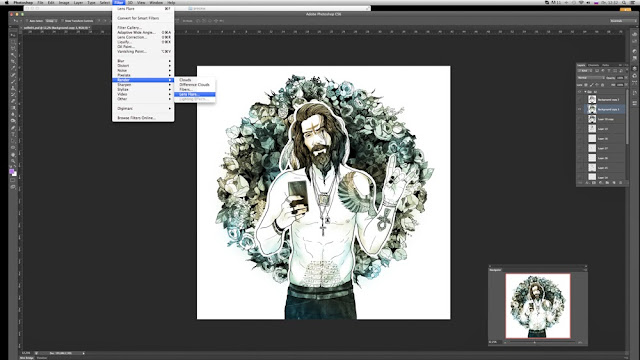640x360 pixels.
Task: Toggle the Auto-Select checkbox
Action: tap(27, 21)
